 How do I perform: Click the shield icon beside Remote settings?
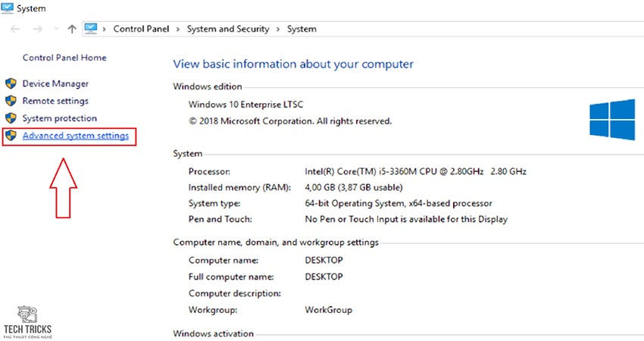coord(11,101)
